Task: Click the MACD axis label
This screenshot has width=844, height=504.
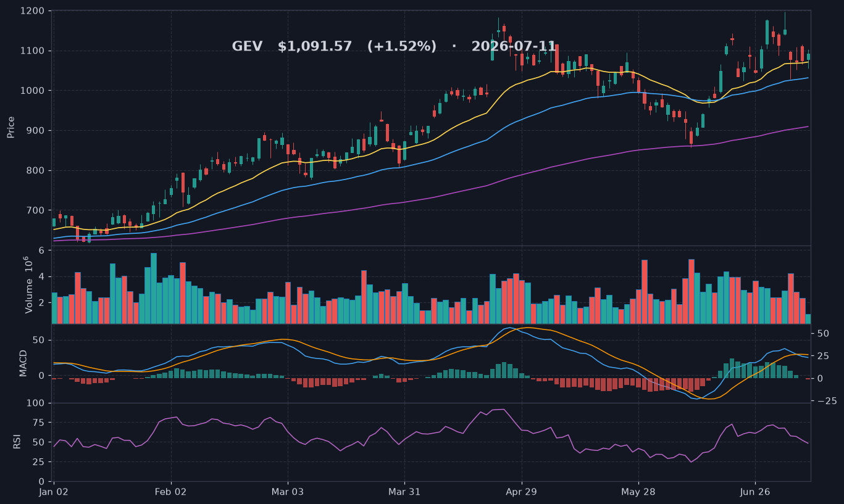Action: pos(23,363)
